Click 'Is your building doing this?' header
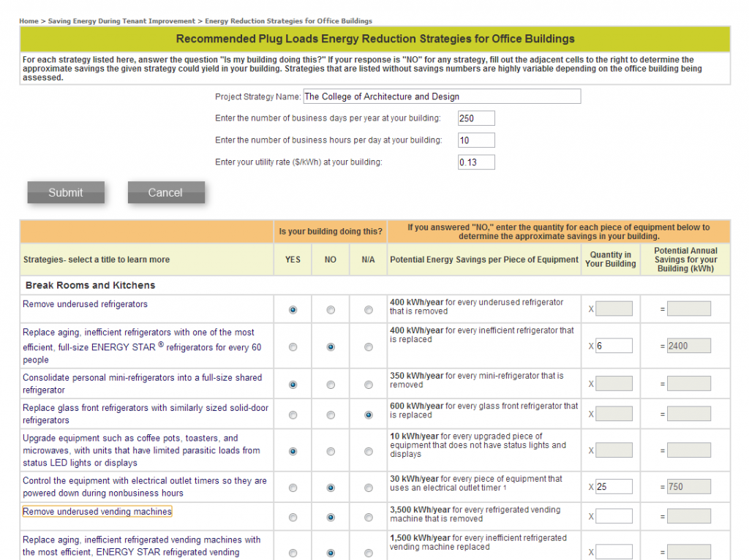This screenshot has width=749, height=560. [x=331, y=232]
